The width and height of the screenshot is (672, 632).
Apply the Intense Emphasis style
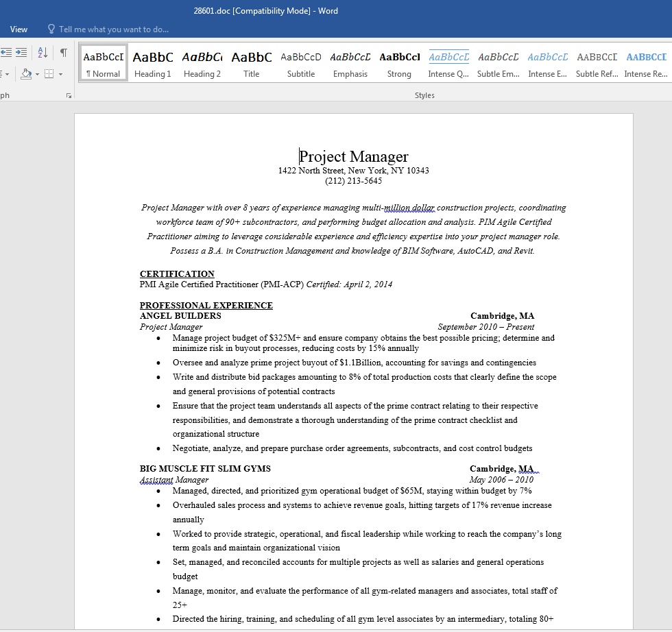click(x=547, y=63)
